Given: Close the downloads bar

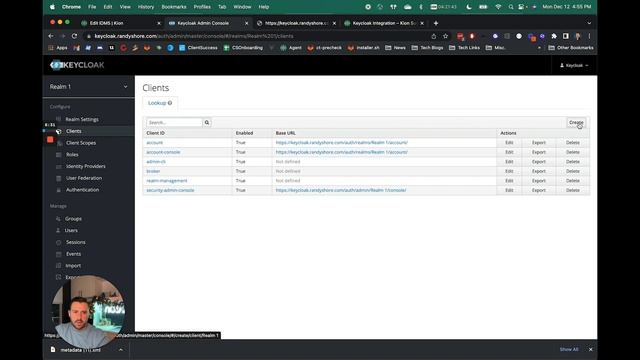Looking at the screenshot, I should (x=590, y=349).
